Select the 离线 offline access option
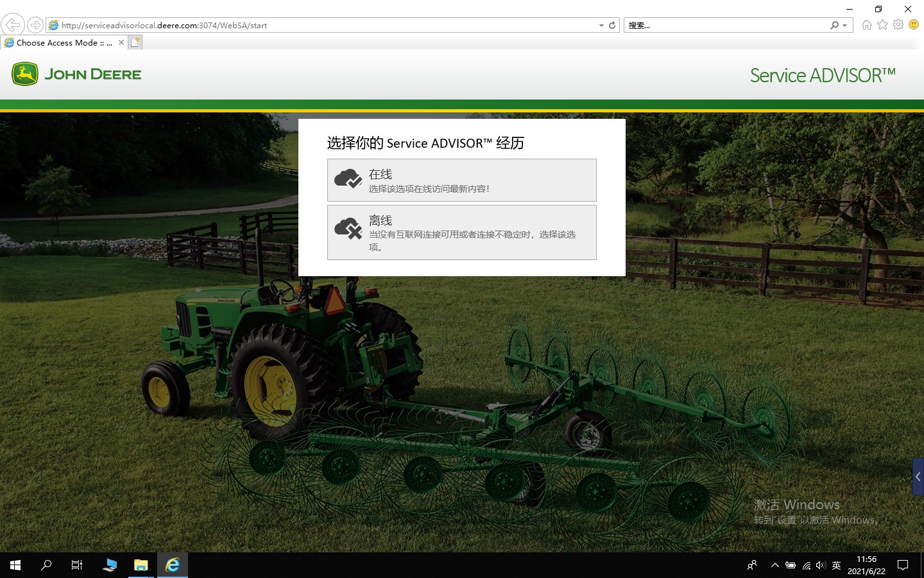The width and height of the screenshot is (924, 578). pyautogui.click(x=462, y=232)
